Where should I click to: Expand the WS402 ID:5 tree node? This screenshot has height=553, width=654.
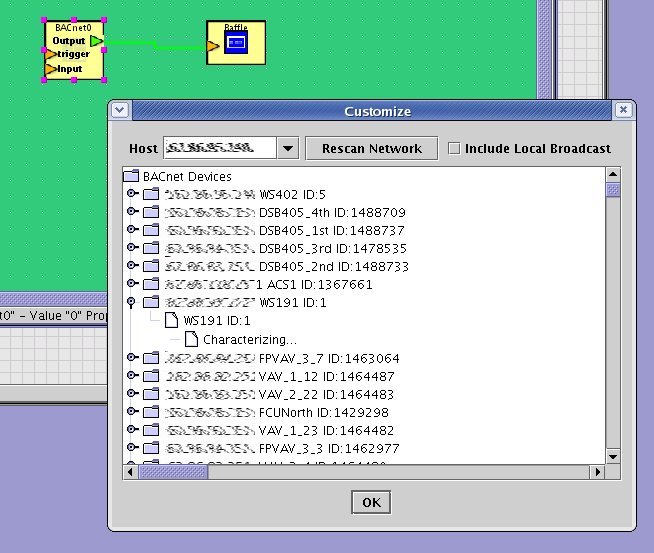pos(132,193)
